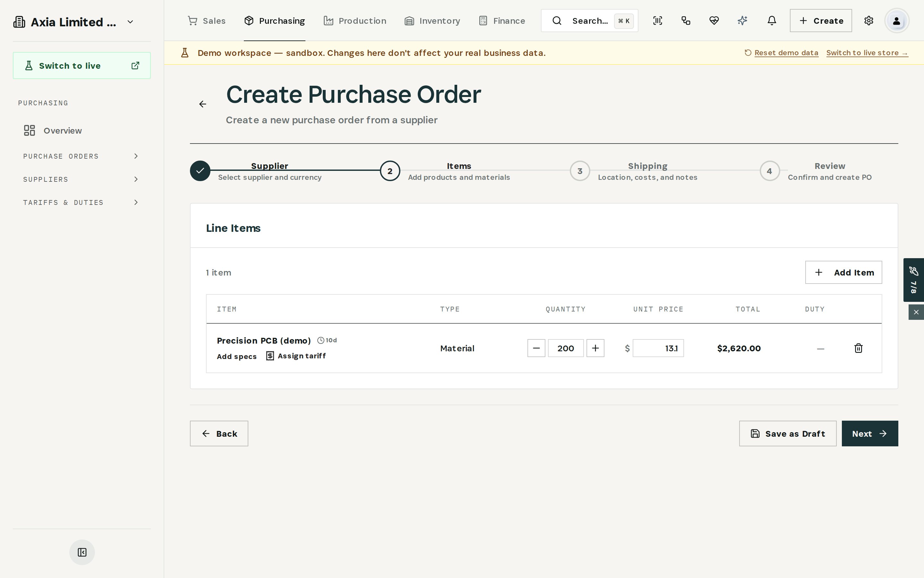The width and height of the screenshot is (924, 578).
Task: Go to Review step 4 in tracker
Action: pyautogui.click(x=816, y=171)
